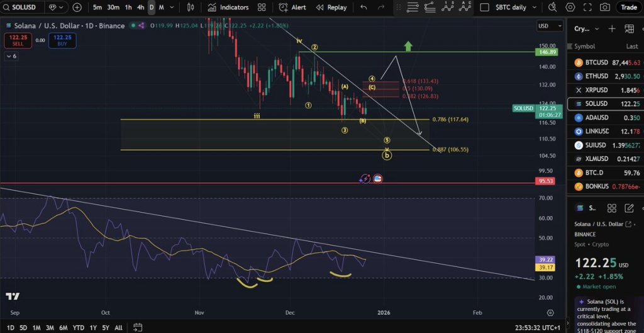Select BTCUSD in the watchlist
This screenshot has width=644, height=333.
[606, 62]
